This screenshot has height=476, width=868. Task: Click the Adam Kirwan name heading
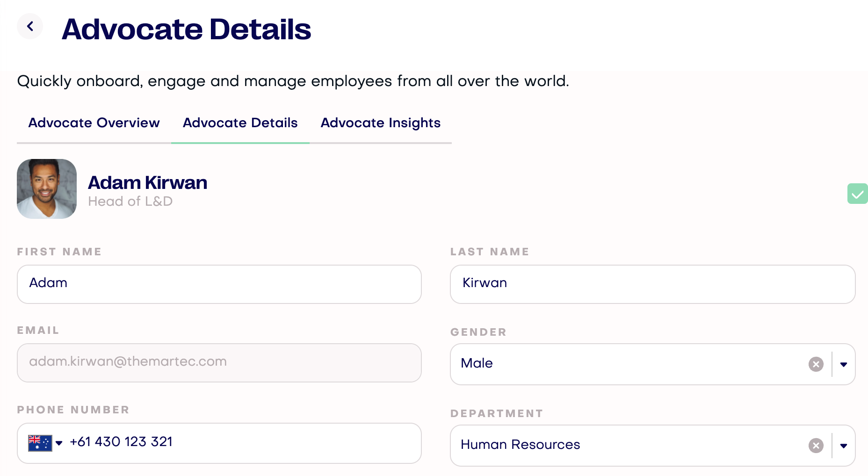pyautogui.click(x=147, y=183)
